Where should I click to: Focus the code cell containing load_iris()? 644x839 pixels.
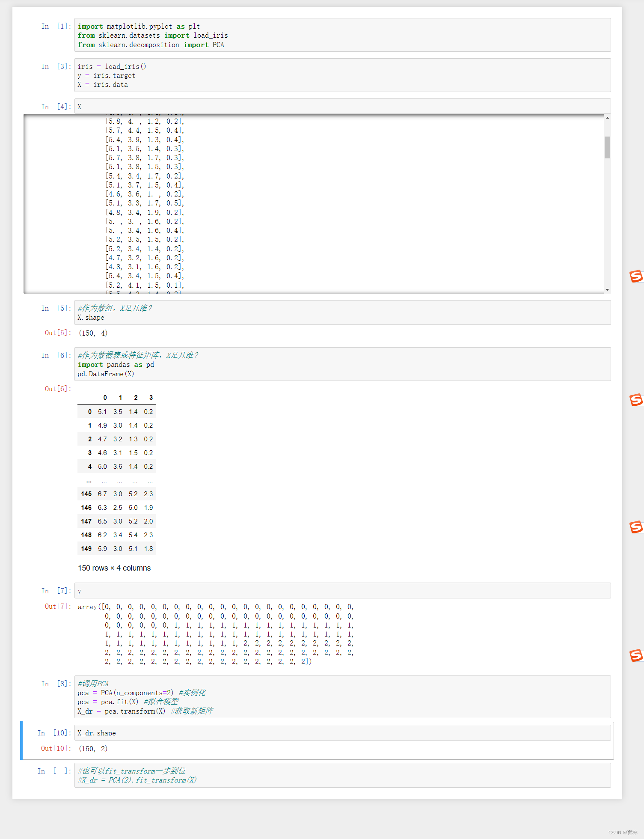click(342, 75)
